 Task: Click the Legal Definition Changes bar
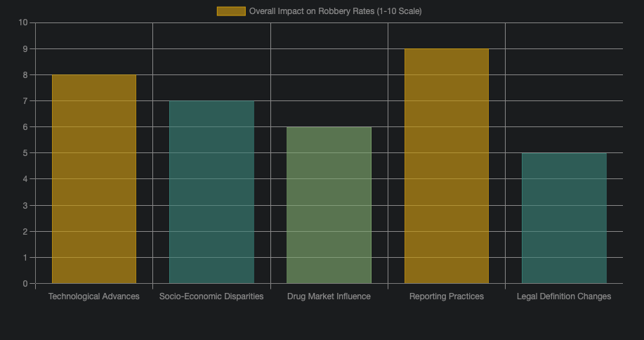point(564,218)
